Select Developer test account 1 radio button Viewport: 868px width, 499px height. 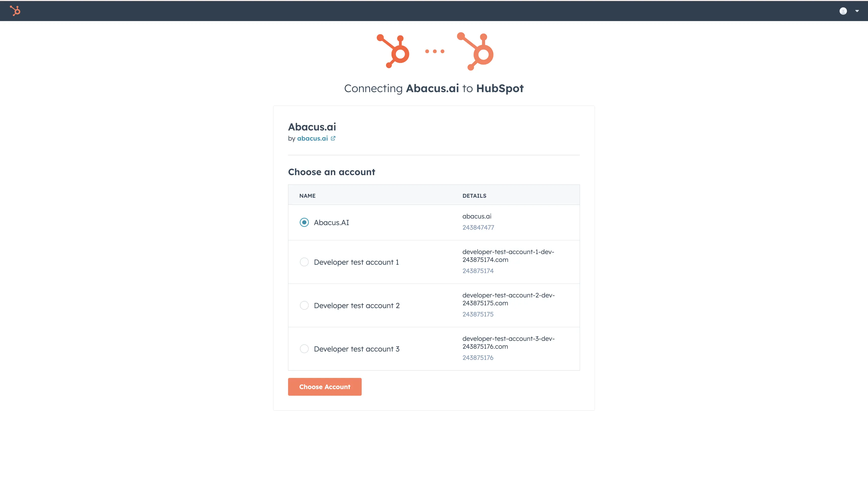point(304,262)
